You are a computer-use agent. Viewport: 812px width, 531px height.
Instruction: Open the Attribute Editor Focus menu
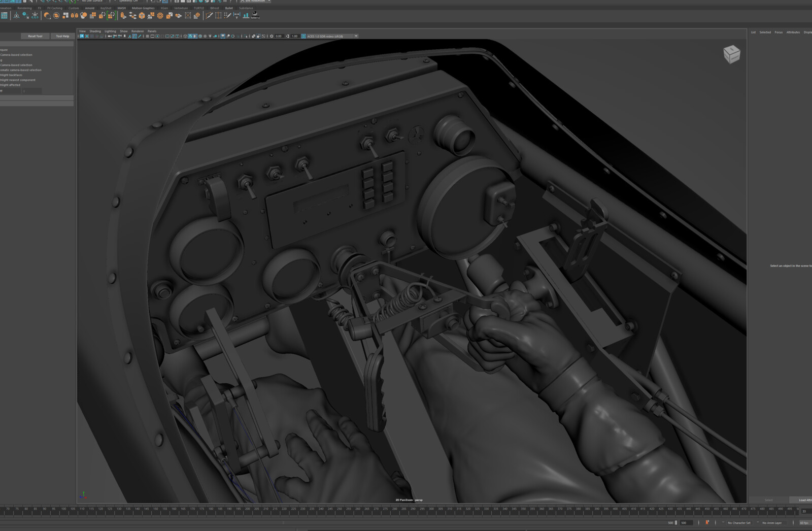click(779, 32)
